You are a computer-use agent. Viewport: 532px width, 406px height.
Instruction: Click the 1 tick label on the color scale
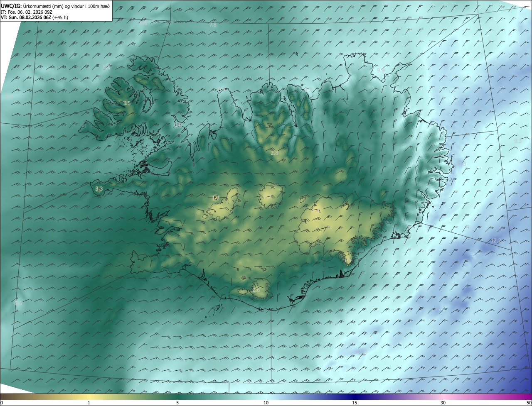click(x=89, y=403)
